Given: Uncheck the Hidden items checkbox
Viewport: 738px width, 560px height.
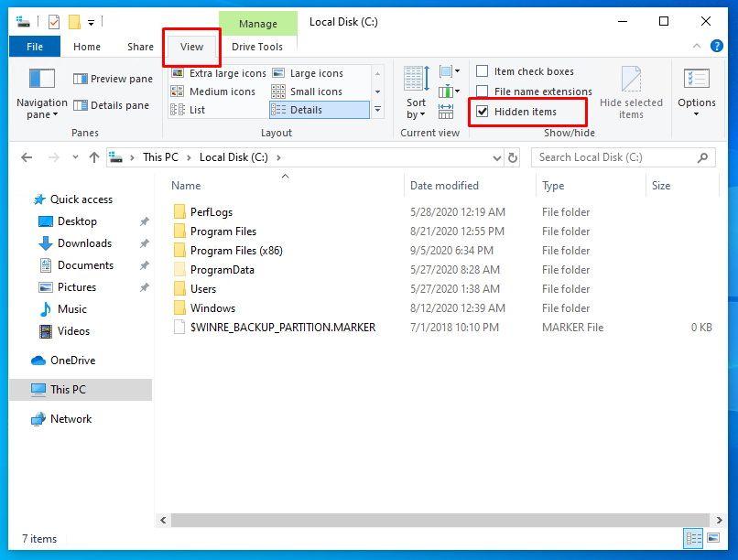Looking at the screenshot, I should click(x=482, y=112).
